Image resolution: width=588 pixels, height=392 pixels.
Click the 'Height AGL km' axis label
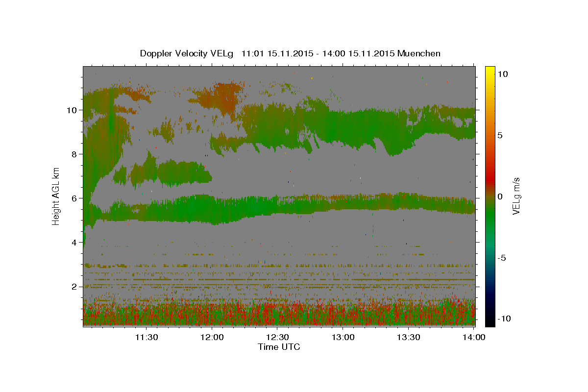56,196
